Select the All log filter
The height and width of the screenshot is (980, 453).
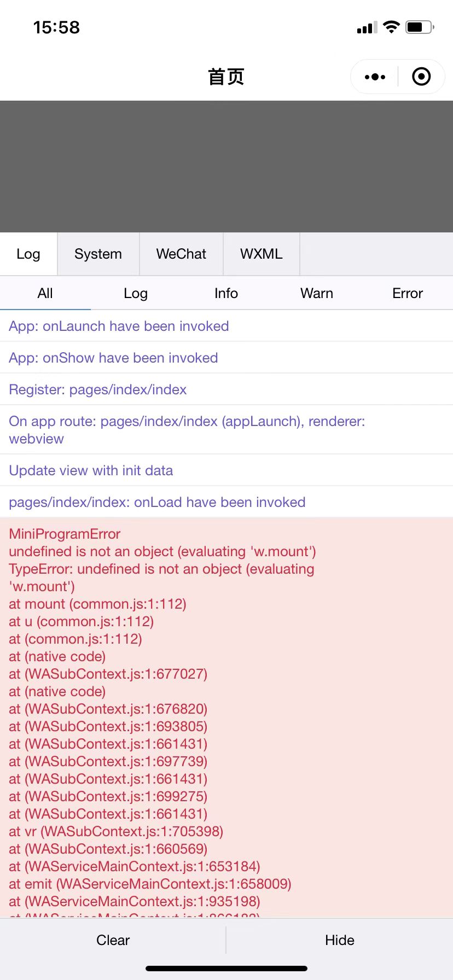(x=45, y=293)
